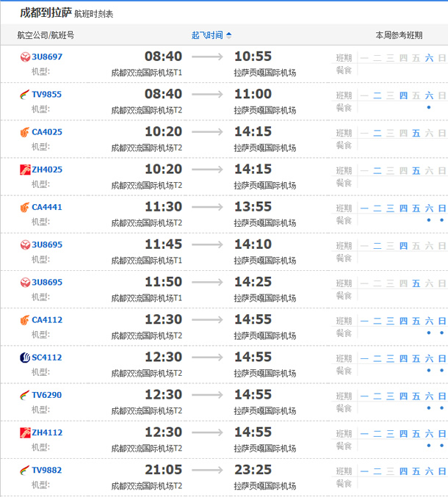Screen dimensions: 448x497
Task: Open the flight number link 3U8697
Action: click(47, 57)
